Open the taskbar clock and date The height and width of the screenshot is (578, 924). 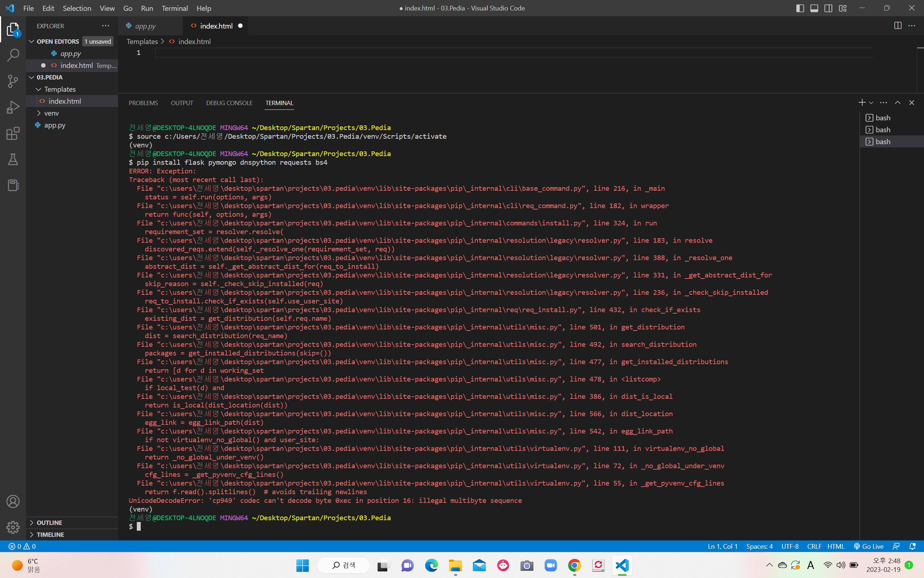coord(883,565)
